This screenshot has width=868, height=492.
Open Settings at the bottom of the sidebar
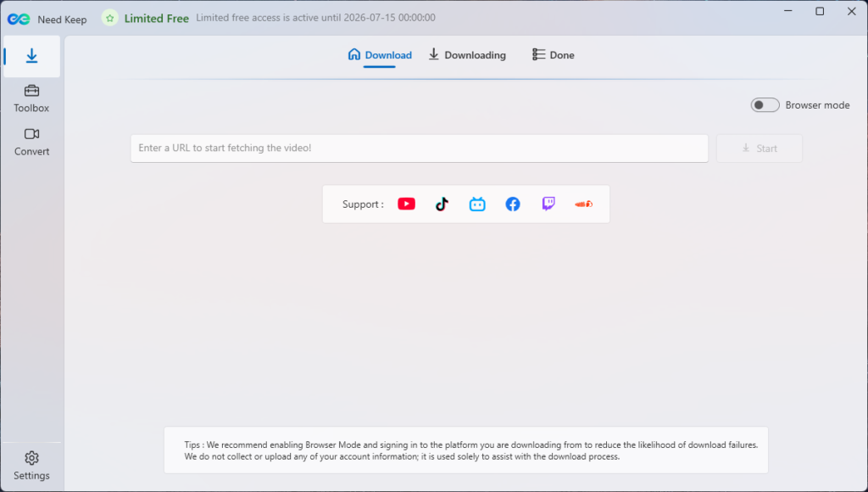(x=31, y=466)
